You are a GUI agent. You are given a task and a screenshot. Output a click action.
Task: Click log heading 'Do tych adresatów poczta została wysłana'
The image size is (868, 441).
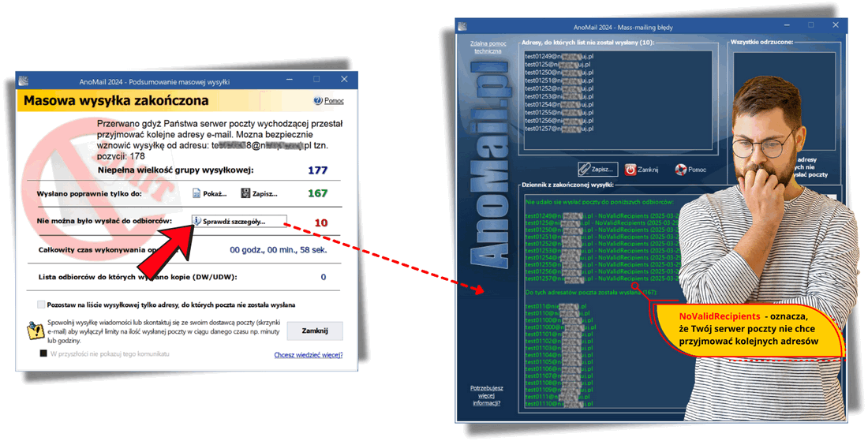(591, 292)
